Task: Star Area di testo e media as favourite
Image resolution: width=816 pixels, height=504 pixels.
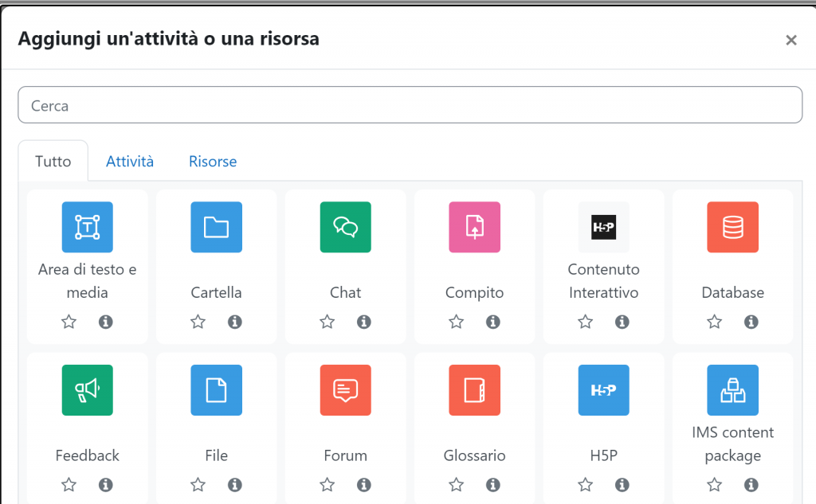Action: point(69,322)
